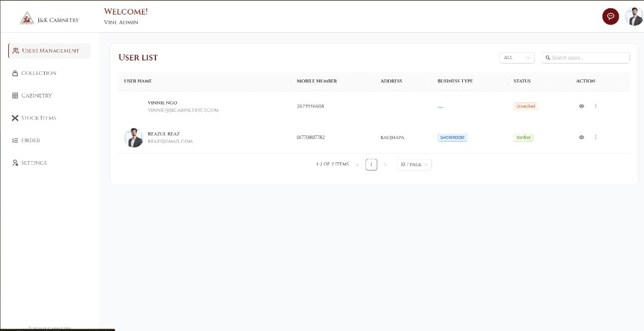Click the Settings user-gear icon

pyautogui.click(x=15, y=163)
